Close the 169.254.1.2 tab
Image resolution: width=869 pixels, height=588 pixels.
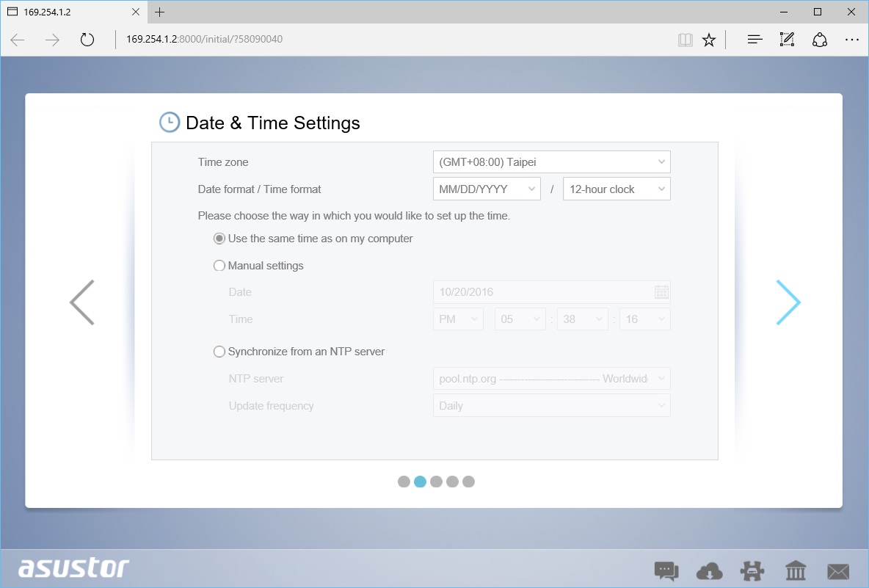tap(136, 12)
